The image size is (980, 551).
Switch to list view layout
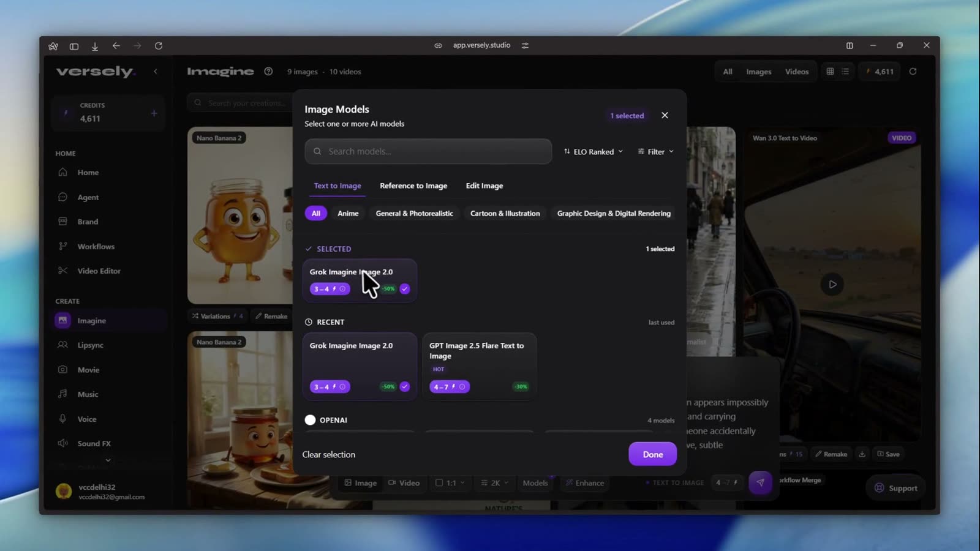point(845,72)
